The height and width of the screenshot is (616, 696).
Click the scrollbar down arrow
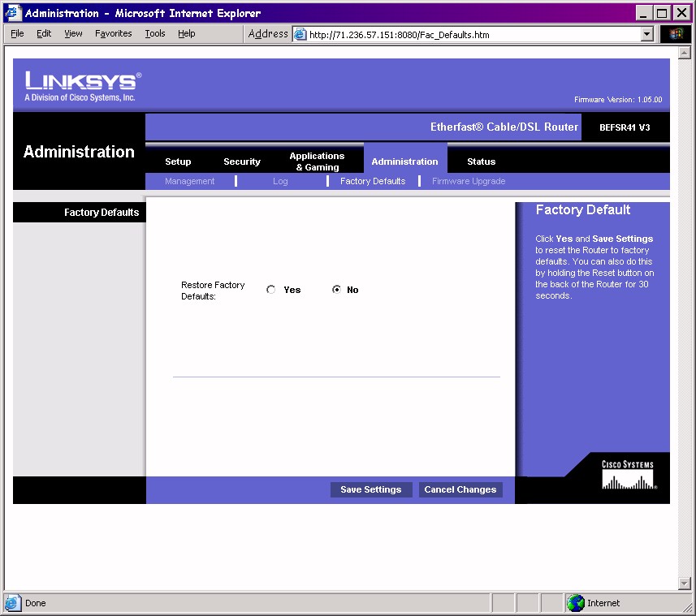pos(684,583)
